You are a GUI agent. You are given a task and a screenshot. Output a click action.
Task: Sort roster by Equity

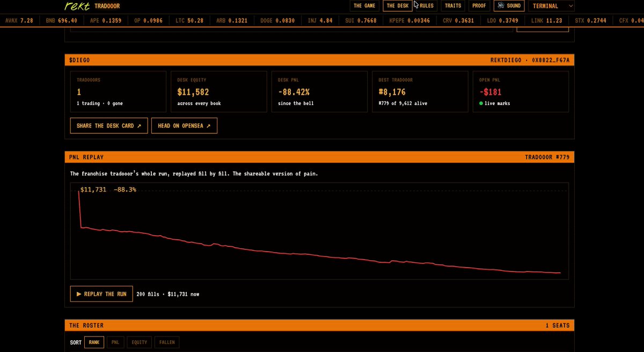click(x=139, y=342)
